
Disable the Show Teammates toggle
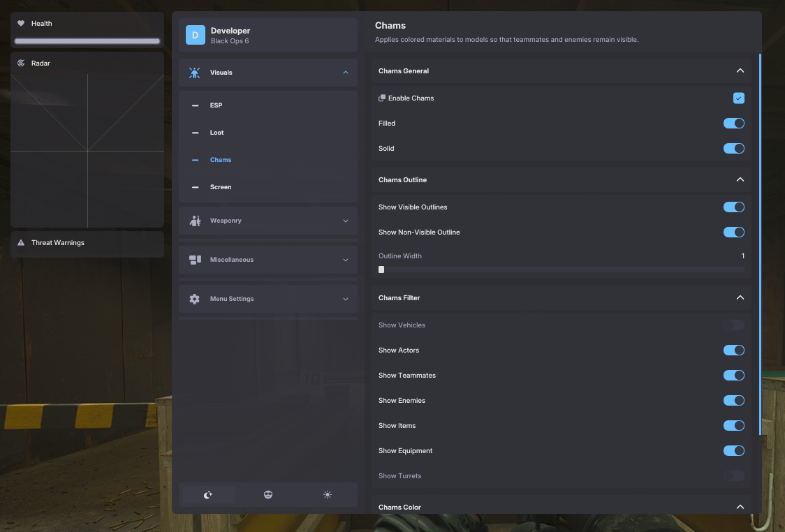[x=733, y=376]
